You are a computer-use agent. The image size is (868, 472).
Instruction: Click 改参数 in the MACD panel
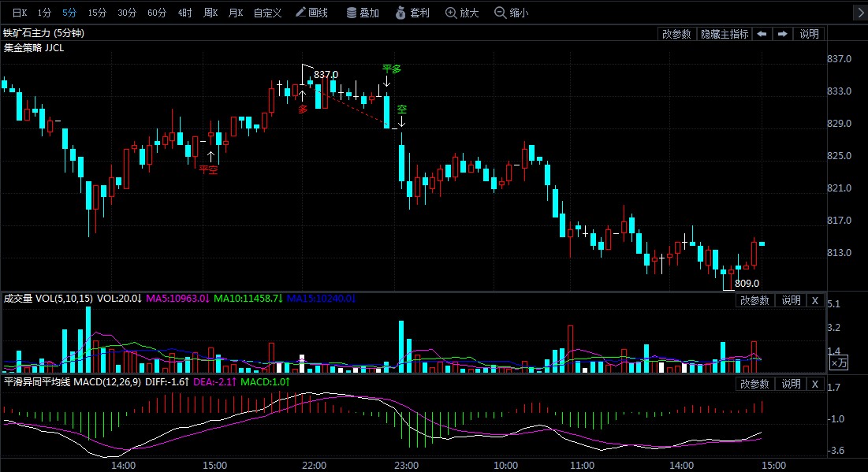click(x=754, y=384)
